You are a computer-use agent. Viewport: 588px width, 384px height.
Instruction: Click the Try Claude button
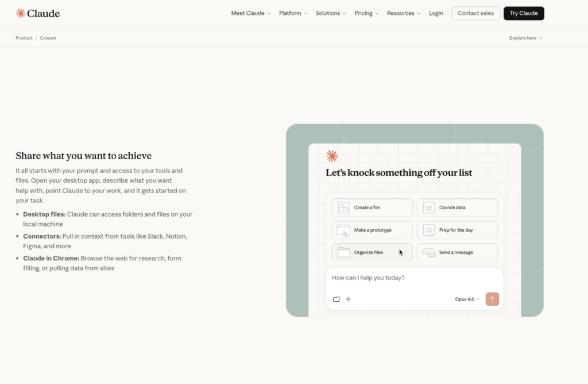click(x=523, y=13)
